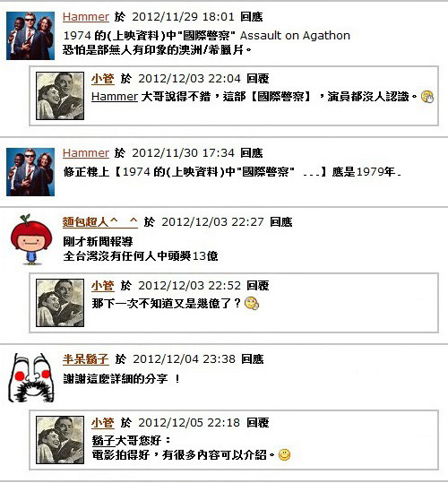Click the 半呆貓子 cat-face avatar
448x483 pixels.
click(x=30, y=377)
